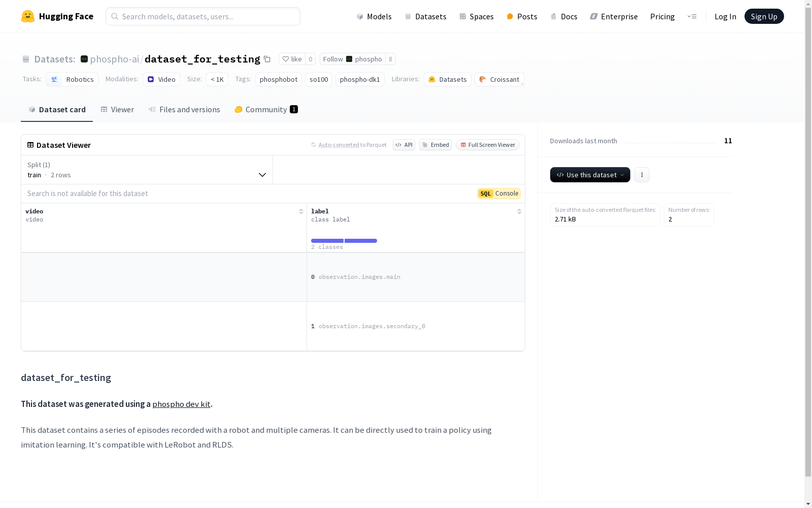Copy dataset name with copy icon
The image size is (812, 508).
click(x=267, y=59)
